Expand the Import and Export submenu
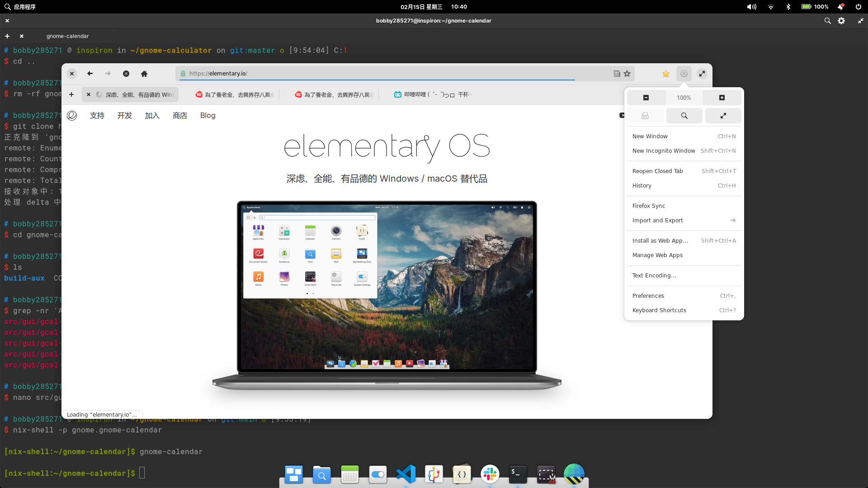 click(684, 220)
